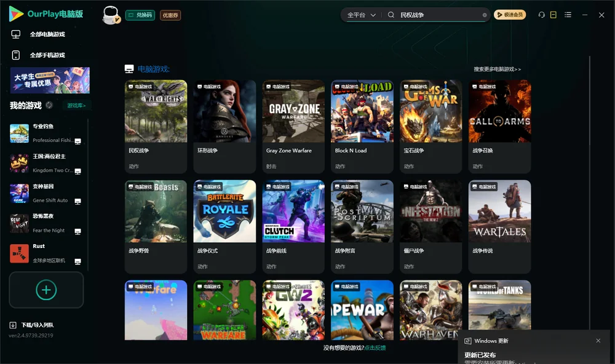Open the 战争传说 Wartales card
Viewport: 615px width, 364px height.
[x=499, y=226]
